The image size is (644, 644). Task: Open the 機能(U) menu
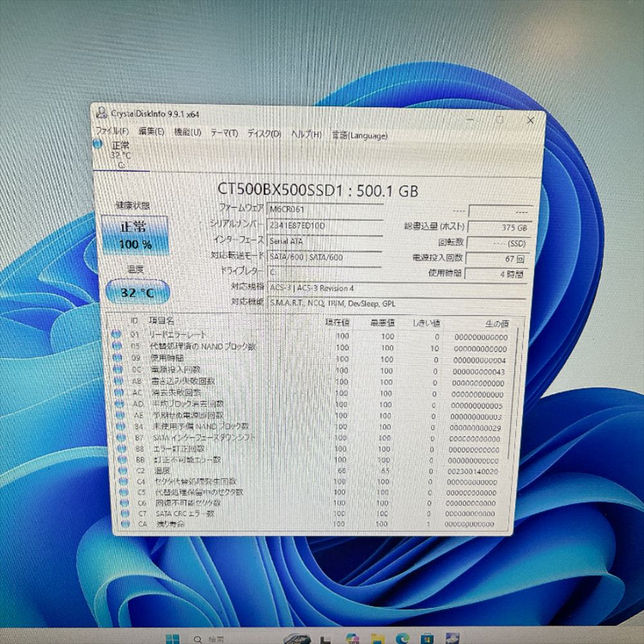(187, 132)
